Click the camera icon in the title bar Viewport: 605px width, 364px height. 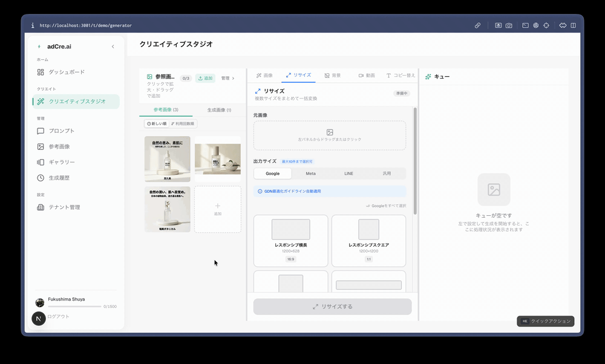click(x=509, y=25)
